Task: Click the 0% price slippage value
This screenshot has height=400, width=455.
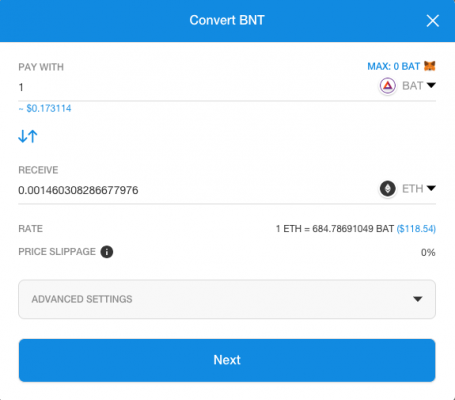Action: [428, 252]
